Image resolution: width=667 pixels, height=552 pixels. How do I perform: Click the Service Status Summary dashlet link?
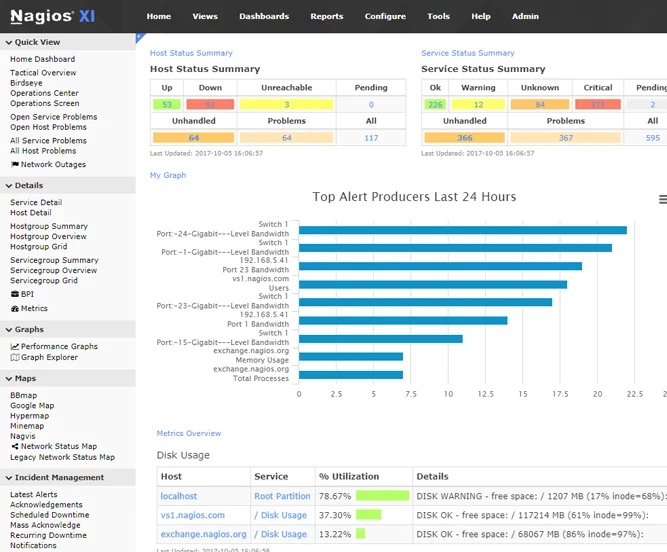pos(467,53)
